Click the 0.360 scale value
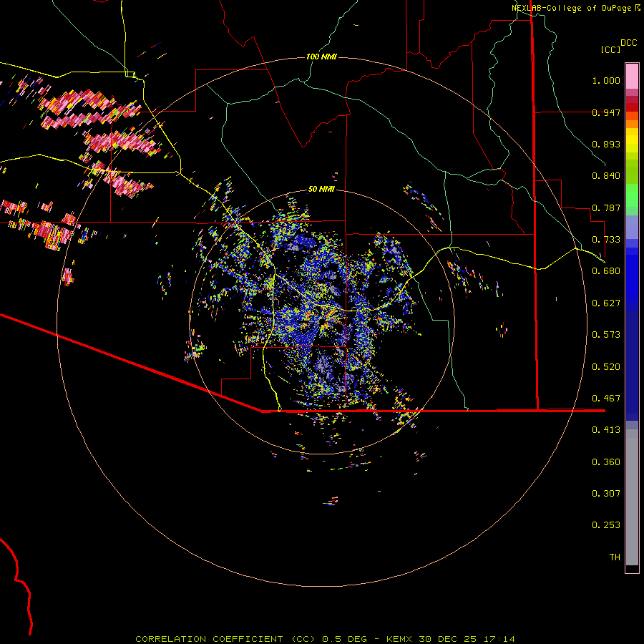The height and width of the screenshot is (644, 644). [606, 462]
